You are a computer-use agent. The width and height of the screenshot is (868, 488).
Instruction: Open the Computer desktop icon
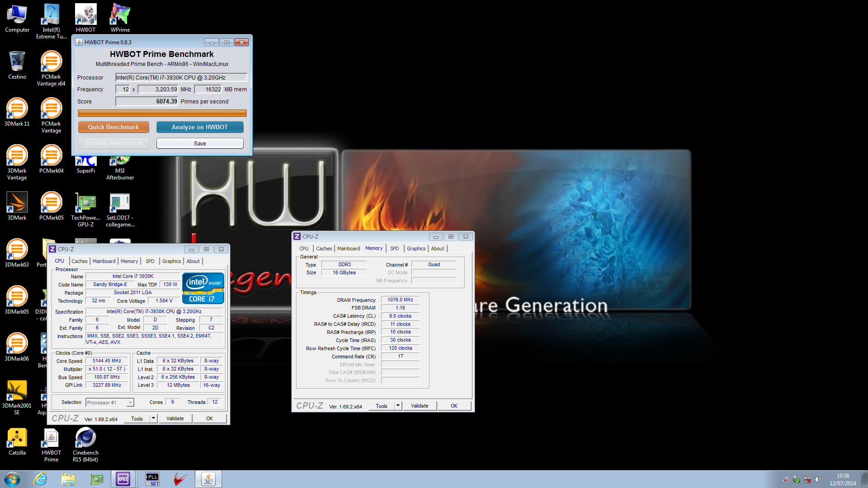tap(17, 19)
